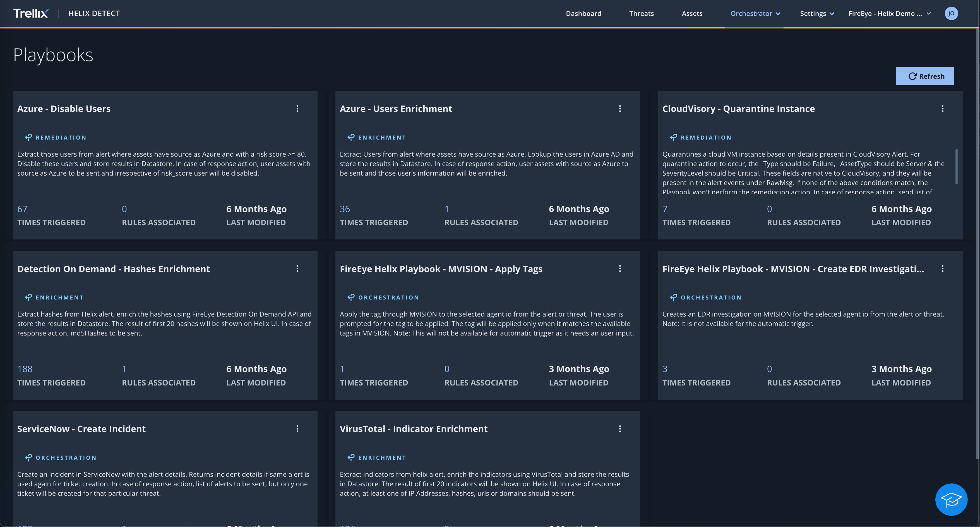The width and height of the screenshot is (980, 527).
Task: Click 6 Months Ago on CloudVisory card
Action: tap(901, 209)
